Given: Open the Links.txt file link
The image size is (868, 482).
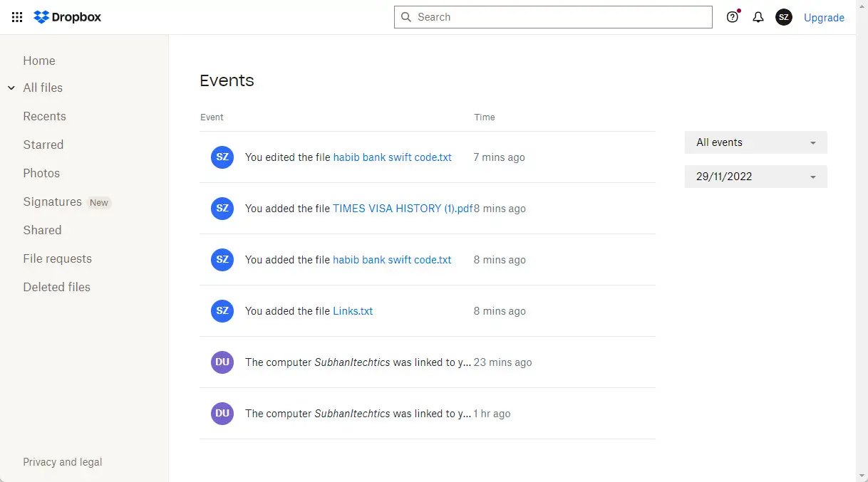Looking at the screenshot, I should 353,311.
